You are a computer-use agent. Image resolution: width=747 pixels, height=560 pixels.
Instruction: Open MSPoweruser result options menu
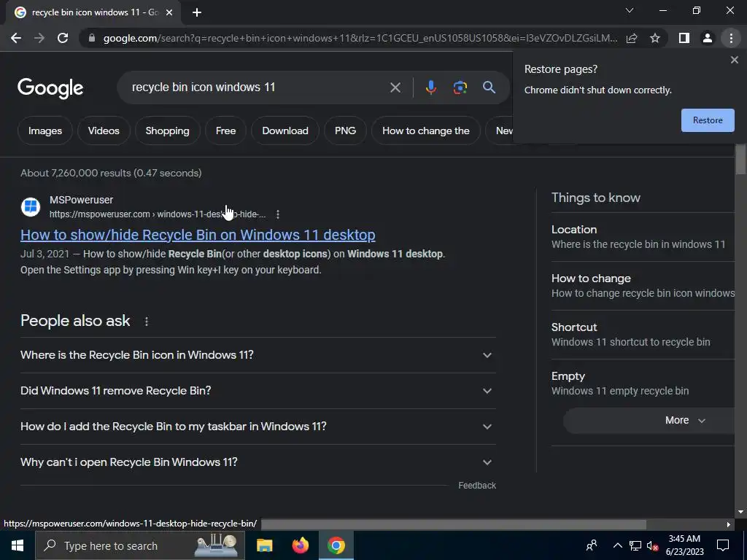pos(278,214)
